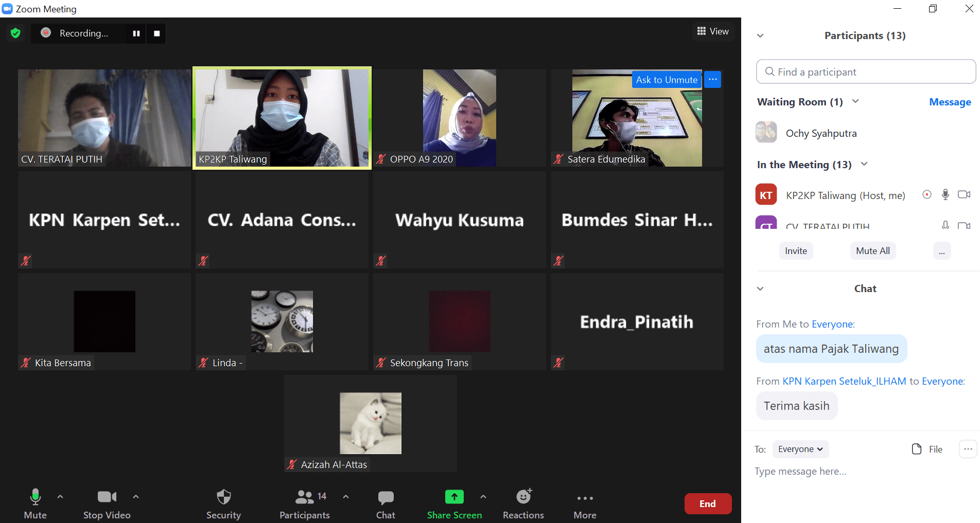980x523 pixels.
Task: Click Ask to Unmute on Satera Edumedika
Action: (667, 80)
